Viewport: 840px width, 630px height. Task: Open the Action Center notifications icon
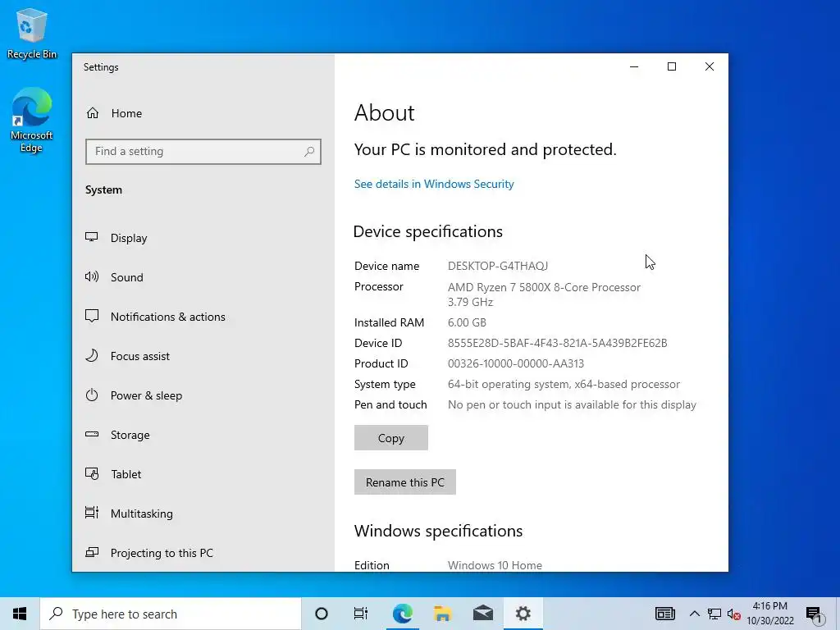click(x=815, y=614)
